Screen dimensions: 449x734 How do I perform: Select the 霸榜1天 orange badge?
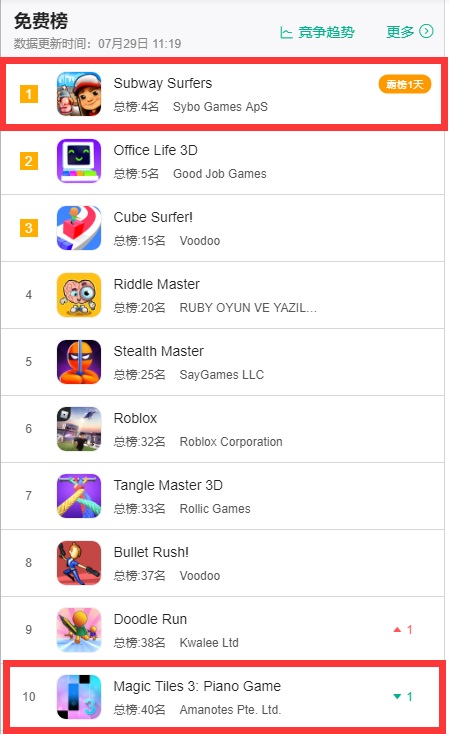(405, 84)
